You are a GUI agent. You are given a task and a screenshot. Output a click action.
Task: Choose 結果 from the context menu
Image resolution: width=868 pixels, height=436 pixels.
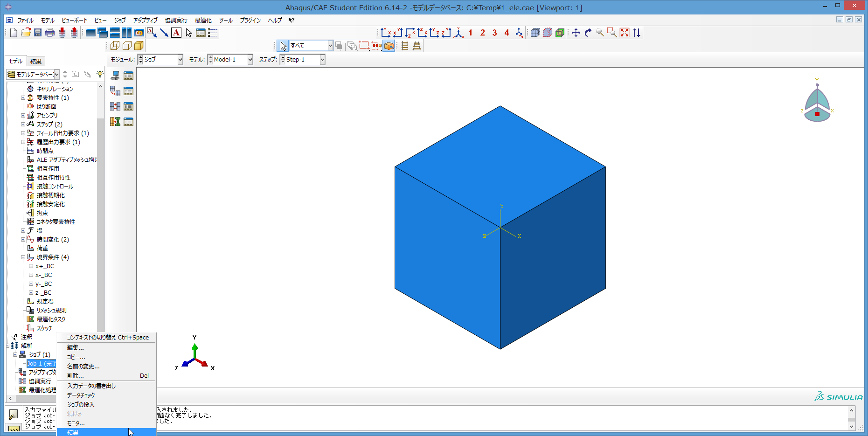point(106,432)
